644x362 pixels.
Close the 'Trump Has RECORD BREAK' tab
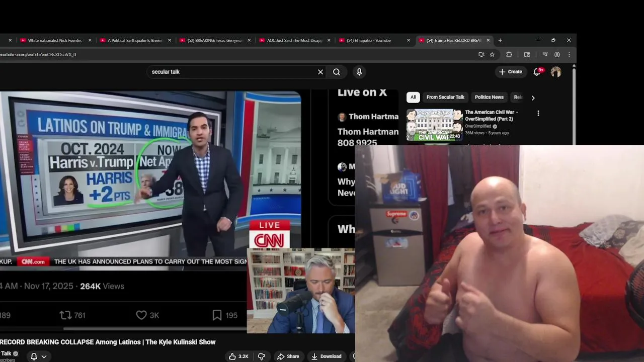488,40
